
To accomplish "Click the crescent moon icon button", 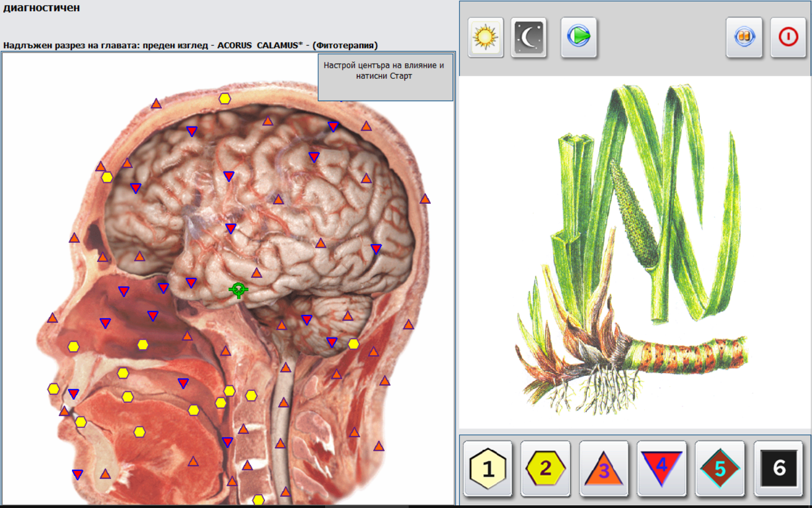I will coord(529,37).
